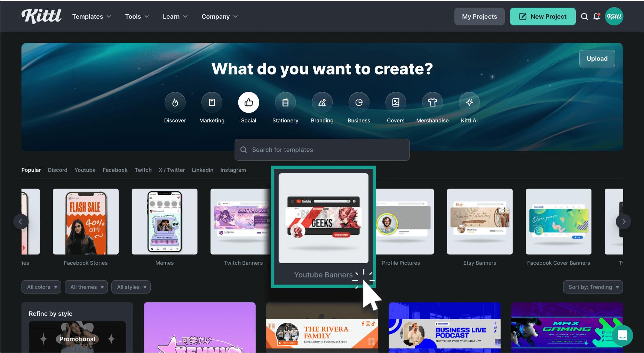The image size is (644, 353).
Task: Open the search magnifier icon
Action: tap(585, 16)
